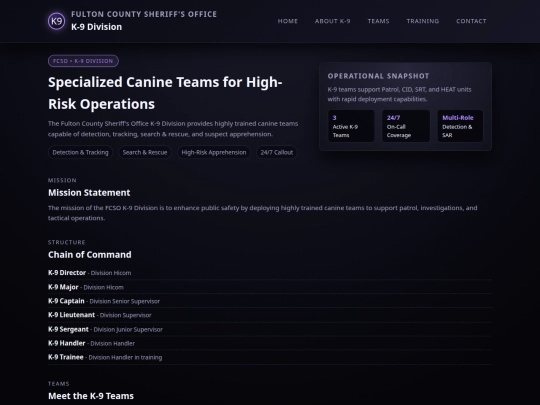This screenshot has width=540, height=405.
Task: Select the K-9 Director row
Action: tap(270, 273)
